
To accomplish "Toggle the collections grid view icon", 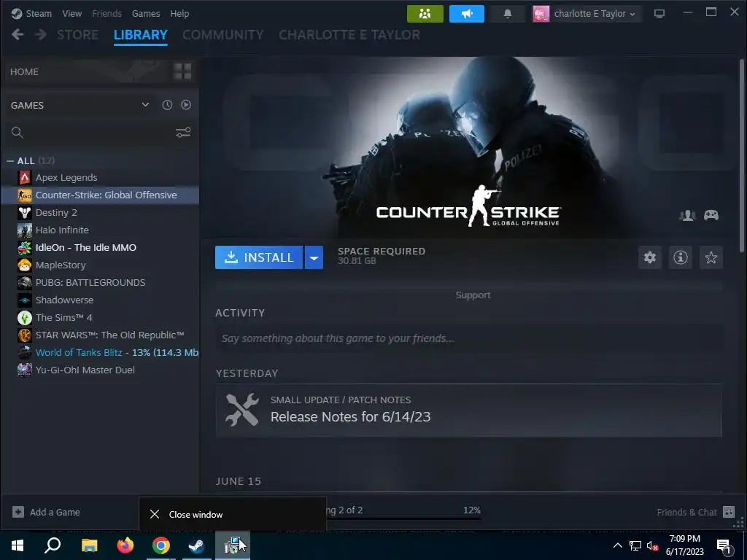I will coord(182,71).
